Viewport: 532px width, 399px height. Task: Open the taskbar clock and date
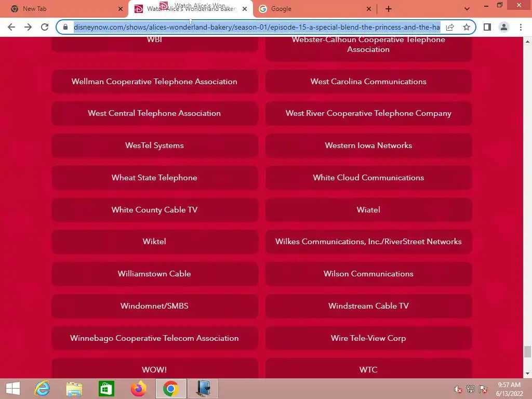click(x=509, y=389)
